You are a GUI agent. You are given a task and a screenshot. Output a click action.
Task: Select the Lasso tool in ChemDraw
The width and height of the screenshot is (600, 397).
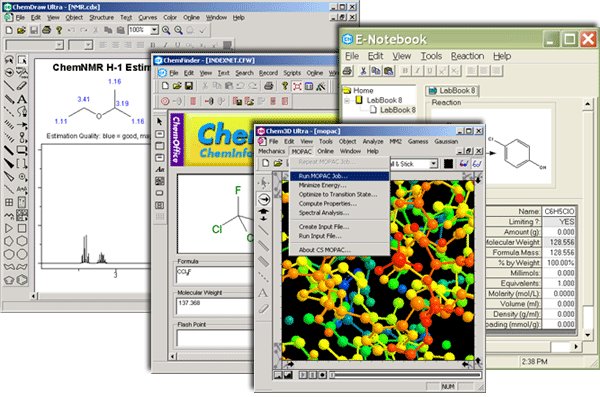[9, 60]
